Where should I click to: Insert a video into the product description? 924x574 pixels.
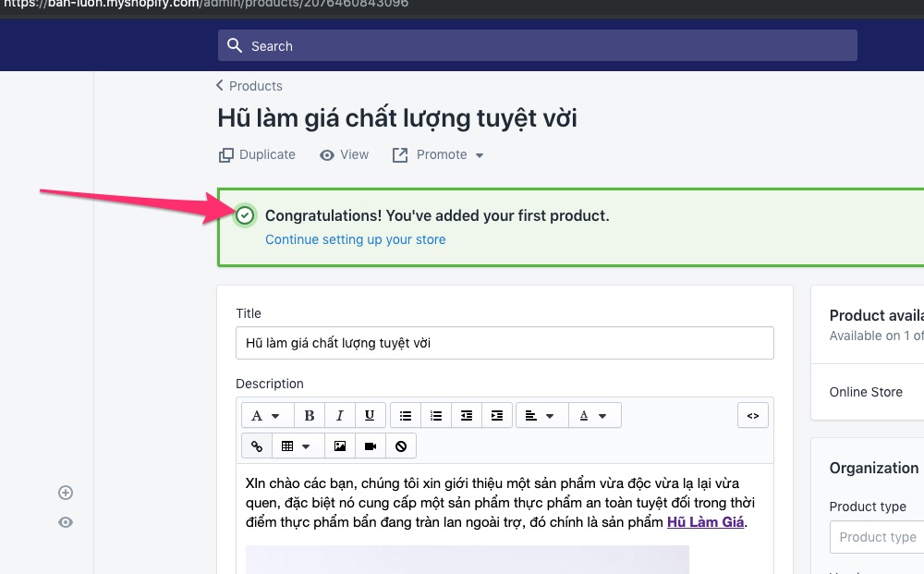pos(370,446)
